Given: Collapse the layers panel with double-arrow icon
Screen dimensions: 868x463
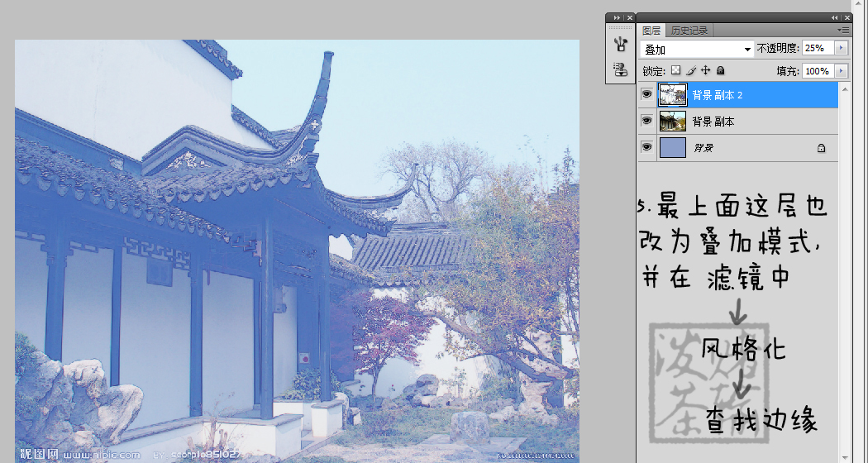Looking at the screenshot, I should [x=836, y=17].
